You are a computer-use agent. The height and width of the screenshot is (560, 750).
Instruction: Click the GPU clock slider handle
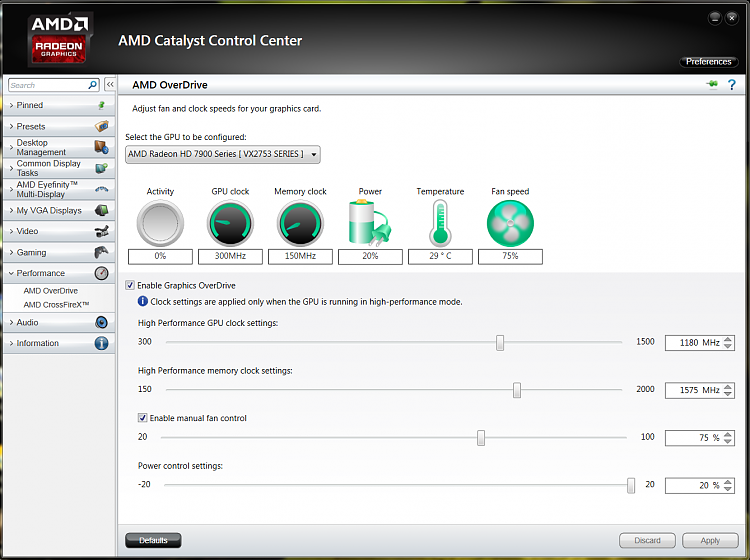coord(500,342)
